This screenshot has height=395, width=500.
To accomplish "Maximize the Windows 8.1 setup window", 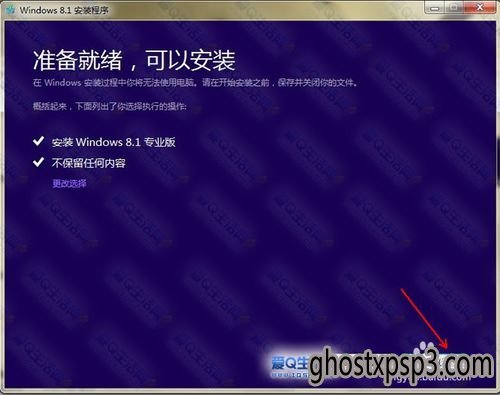I will coord(454,8).
